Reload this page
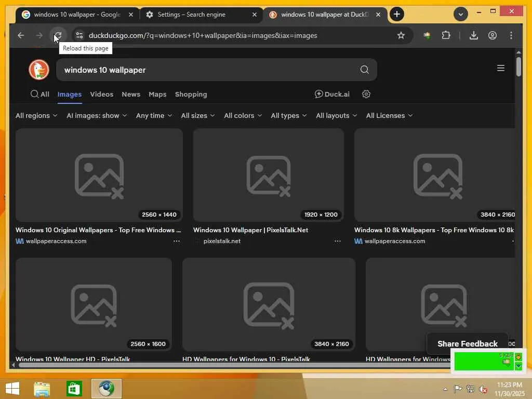The height and width of the screenshot is (399, 532). coord(58,35)
